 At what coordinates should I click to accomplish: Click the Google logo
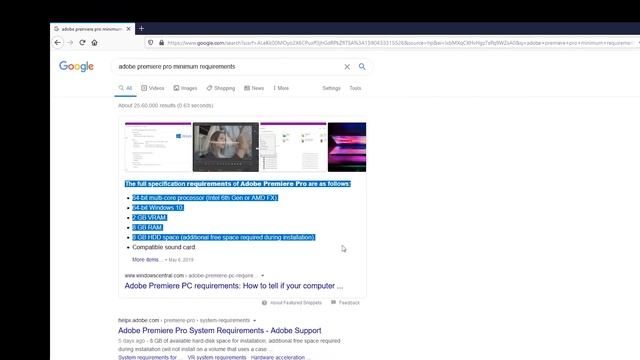click(x=76, y=66)
